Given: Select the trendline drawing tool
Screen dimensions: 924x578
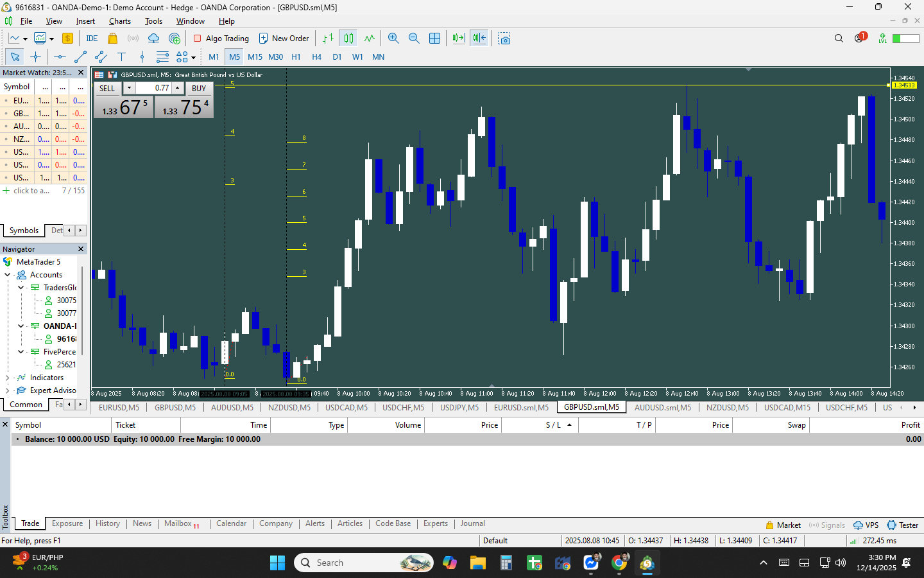Looking at the screenshot, I should [80, 57].
